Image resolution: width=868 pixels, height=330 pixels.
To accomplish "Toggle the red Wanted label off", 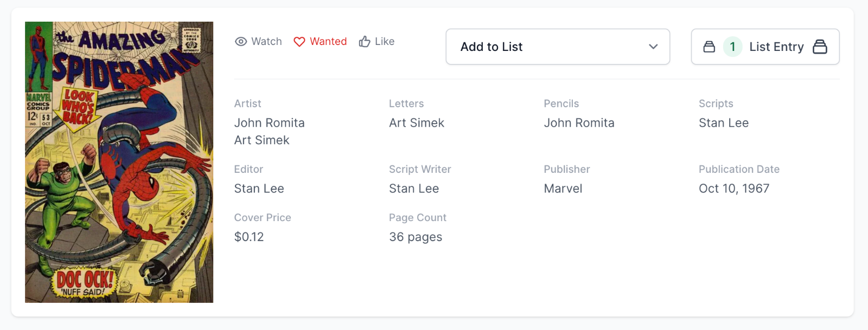I will [x=328, y=42].
